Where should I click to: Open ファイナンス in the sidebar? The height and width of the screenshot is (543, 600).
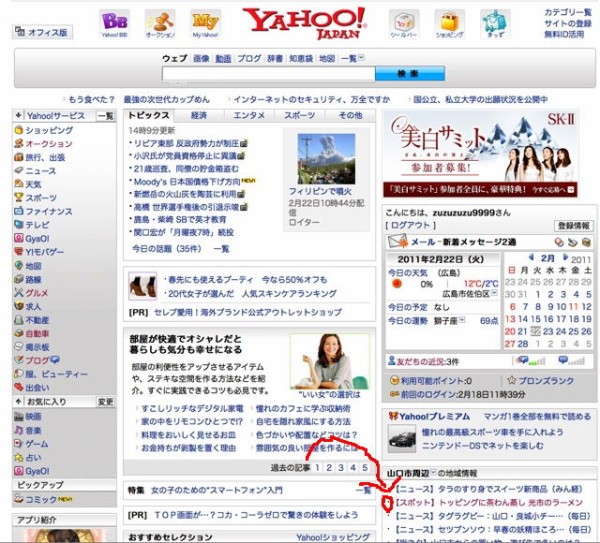pyautogui.click(x=49, y=211)
